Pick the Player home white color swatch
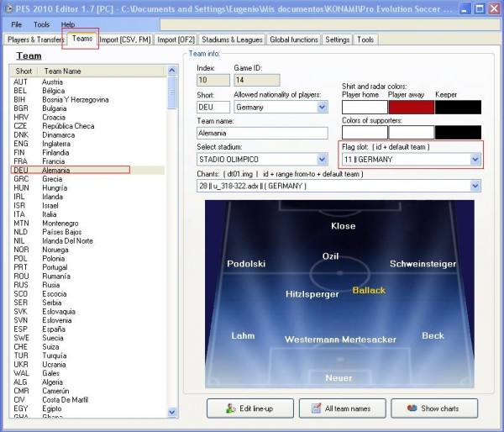 tap(365, 107)
